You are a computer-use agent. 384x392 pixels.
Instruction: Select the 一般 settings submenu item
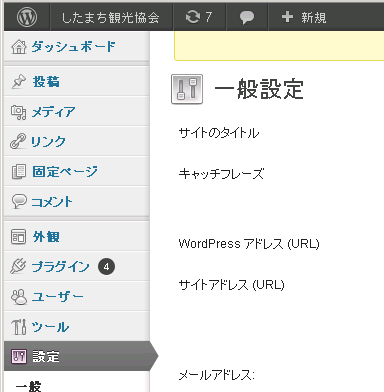click(x=29, y=387)
